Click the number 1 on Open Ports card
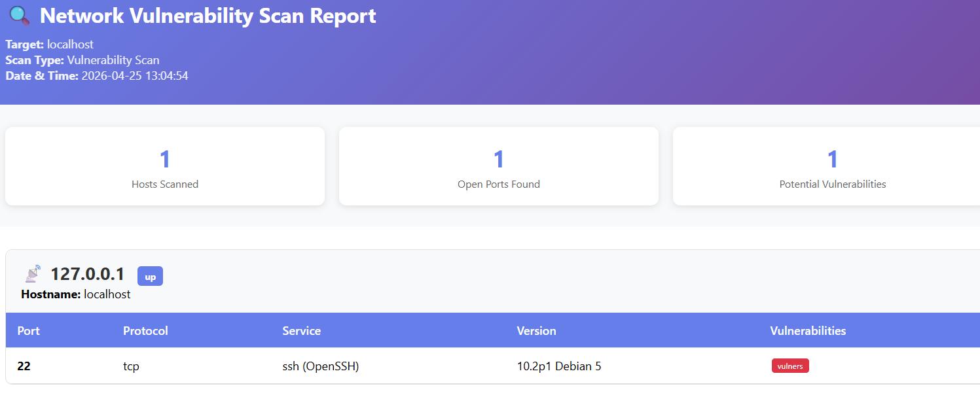980x399 pixels. click(x=498, y=158)
